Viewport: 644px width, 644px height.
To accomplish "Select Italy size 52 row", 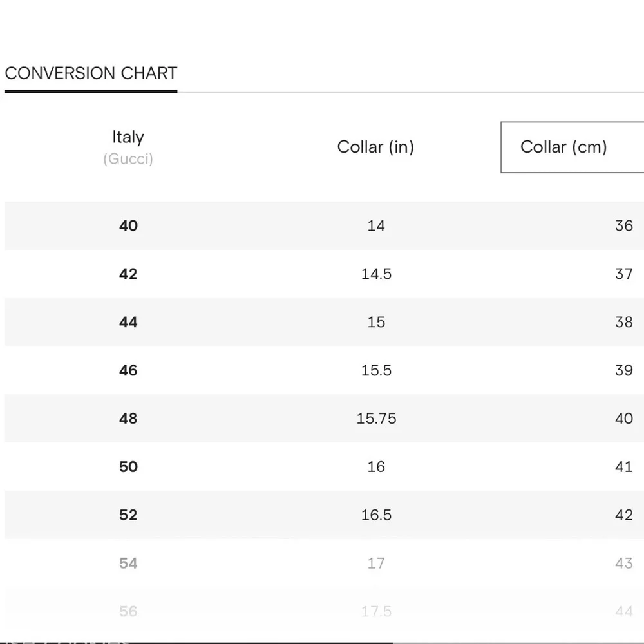I will click(x=324, y=515).
